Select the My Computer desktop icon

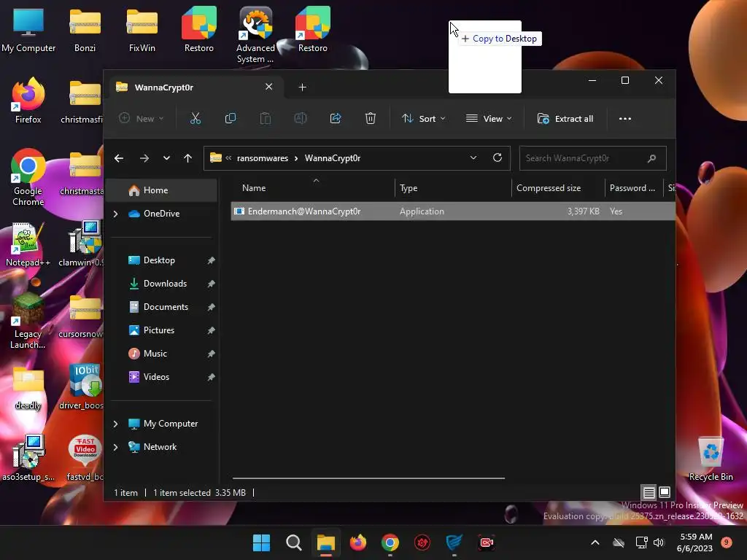(x=28, y=29)
